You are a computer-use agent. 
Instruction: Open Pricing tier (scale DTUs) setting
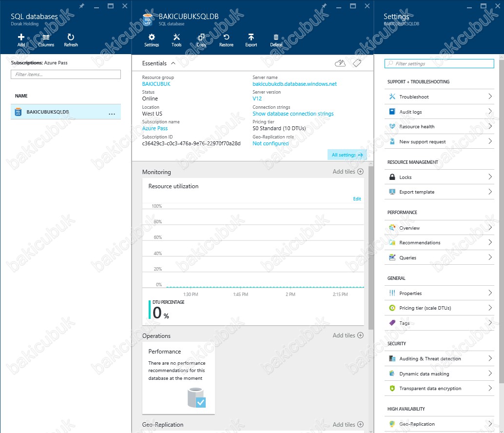click(439, 308)
